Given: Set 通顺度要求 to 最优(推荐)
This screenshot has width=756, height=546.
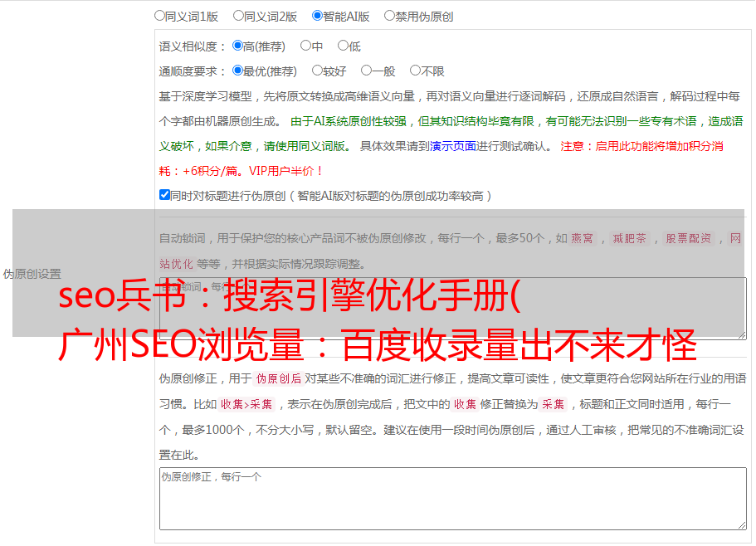Looking at the screenshot, I should click(x=237, y=71).
